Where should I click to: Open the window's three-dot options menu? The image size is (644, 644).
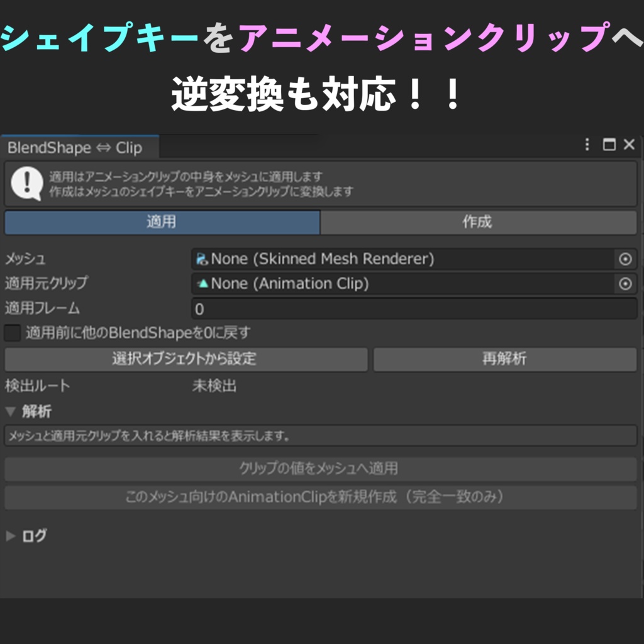(587, 145)
